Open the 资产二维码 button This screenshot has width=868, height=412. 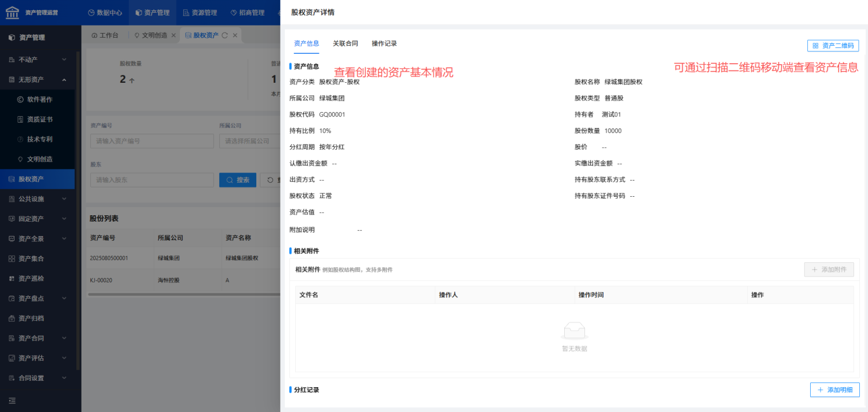pos(833,46)
